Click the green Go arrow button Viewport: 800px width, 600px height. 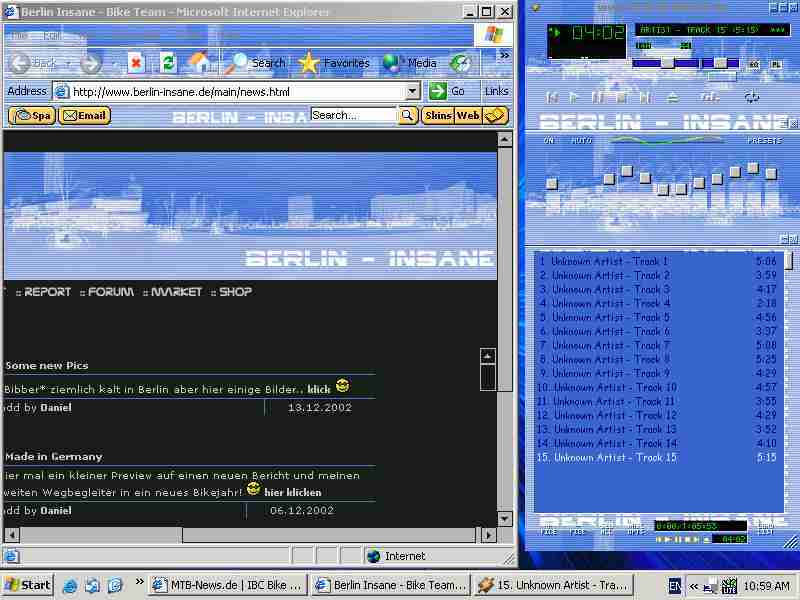click(x=438, y=91)
